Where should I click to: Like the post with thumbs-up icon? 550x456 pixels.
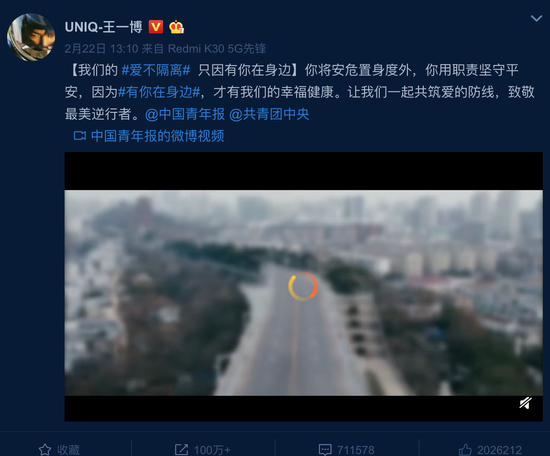coord(465,450)
